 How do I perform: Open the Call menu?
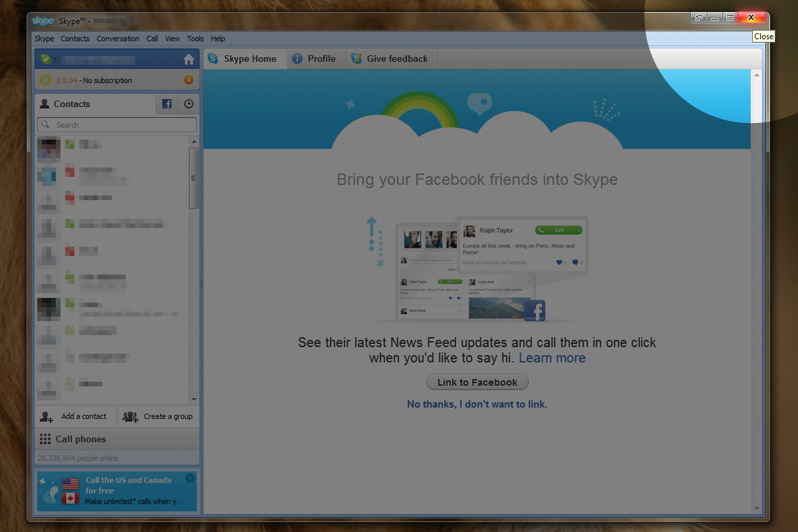tap(152, 39)
